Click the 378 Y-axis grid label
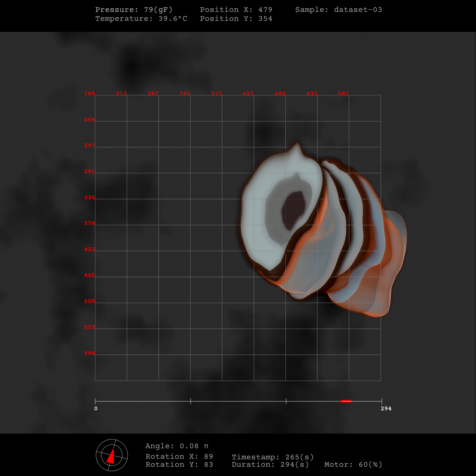Image resolution: width=476 pixels, height=476 pixels. click(x=89, y=223)
